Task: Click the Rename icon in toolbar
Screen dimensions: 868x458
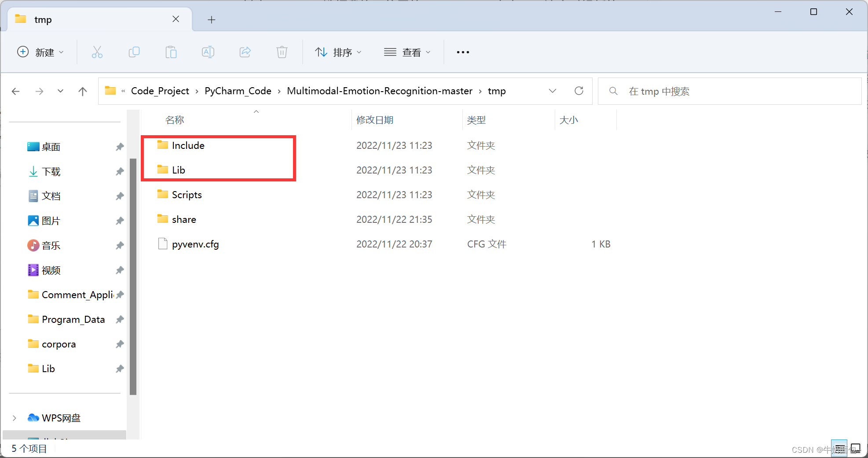Action: (x=208, y=52)
